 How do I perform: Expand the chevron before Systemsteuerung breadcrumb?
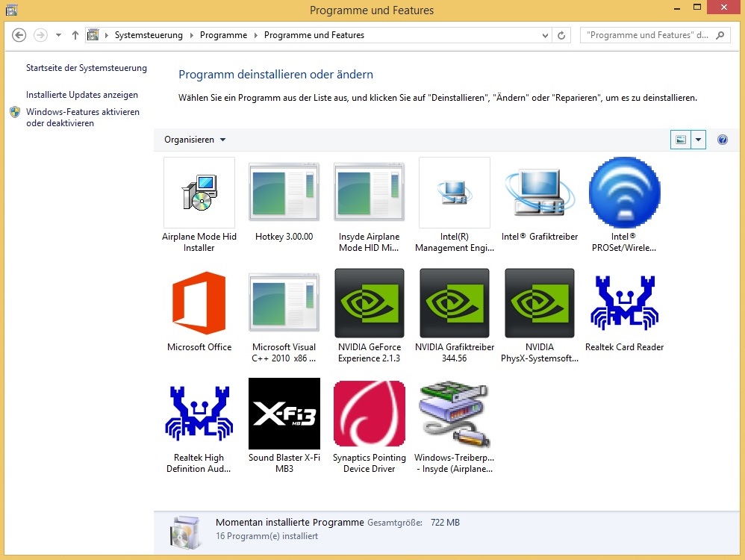tap(107, 35)
